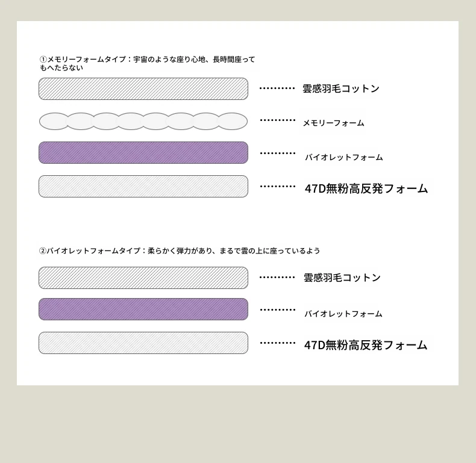Click the second 47D無粉高反発フォーム label
476x463 pixels.
tap(365, 345)
